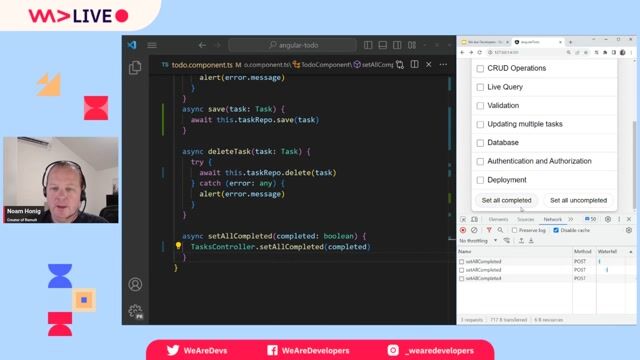Import a HAR file

(522, 241)
